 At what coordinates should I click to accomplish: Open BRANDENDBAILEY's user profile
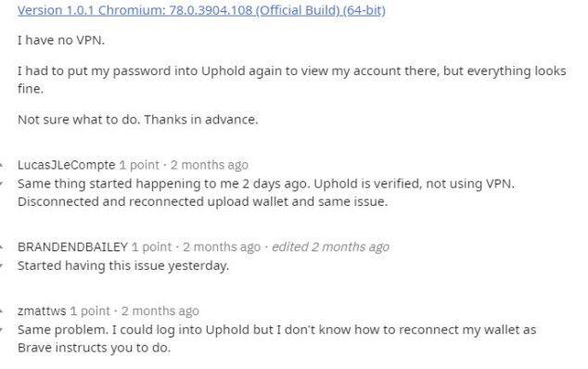pos(72,247)
